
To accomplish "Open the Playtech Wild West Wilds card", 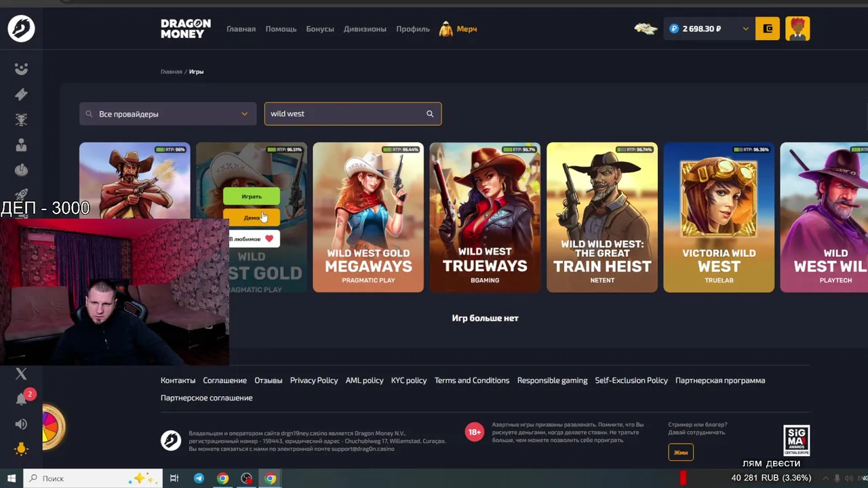I will coord(824,217).
